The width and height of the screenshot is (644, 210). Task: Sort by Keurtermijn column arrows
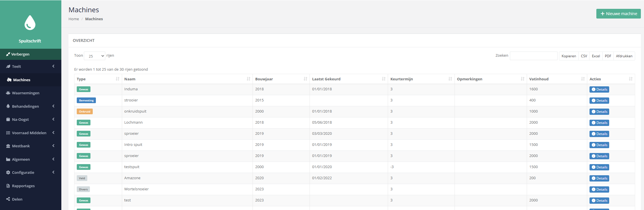(x=450, y=79)
